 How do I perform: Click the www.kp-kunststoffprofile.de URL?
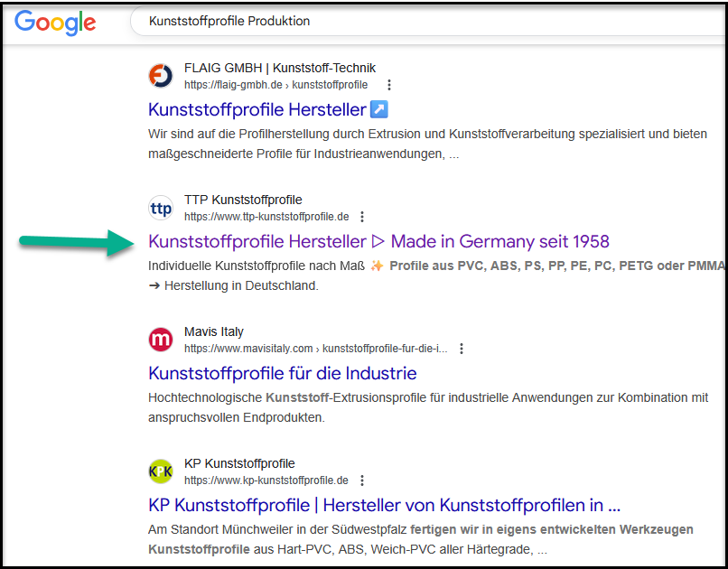pos(266,480)
